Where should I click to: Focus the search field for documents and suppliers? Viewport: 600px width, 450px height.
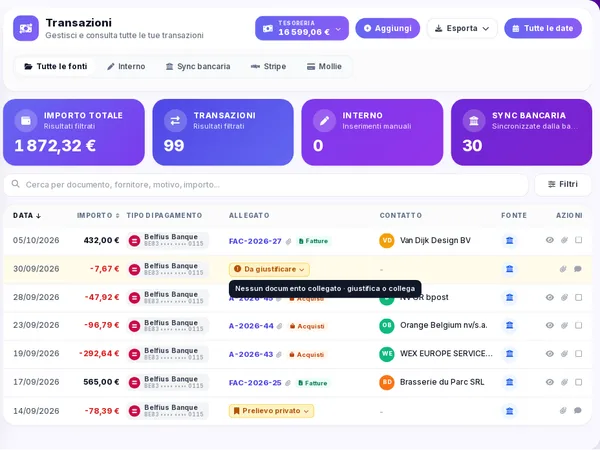point(266,185)
